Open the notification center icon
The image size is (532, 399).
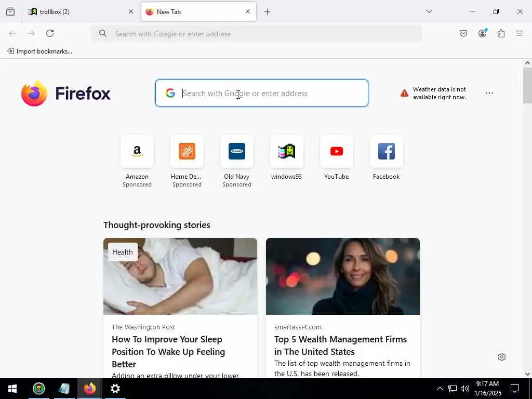[x=515, y=389]
